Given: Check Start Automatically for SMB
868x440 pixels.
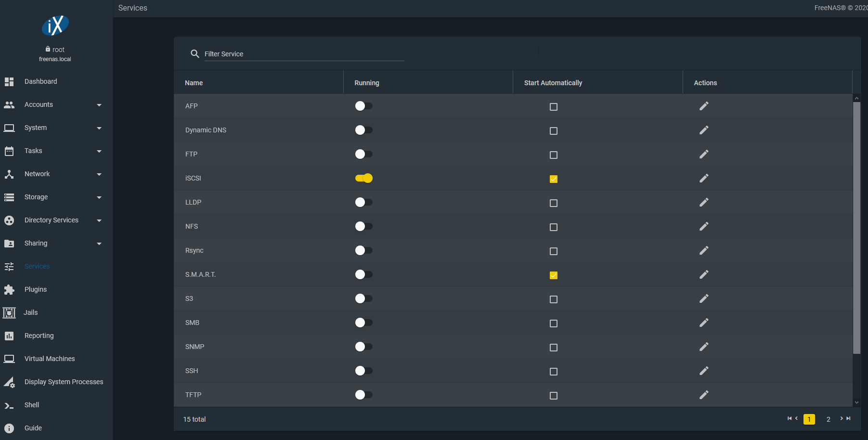Looking at the screenshot, I should pos(554,324).
